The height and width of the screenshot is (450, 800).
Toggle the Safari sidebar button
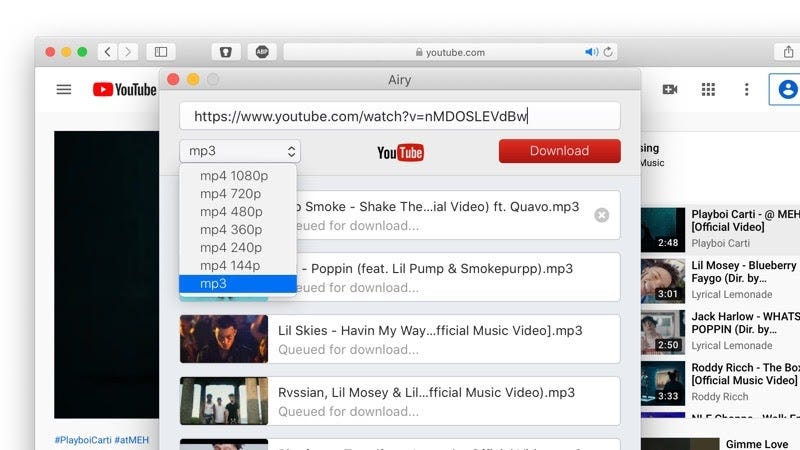(161, 52)
